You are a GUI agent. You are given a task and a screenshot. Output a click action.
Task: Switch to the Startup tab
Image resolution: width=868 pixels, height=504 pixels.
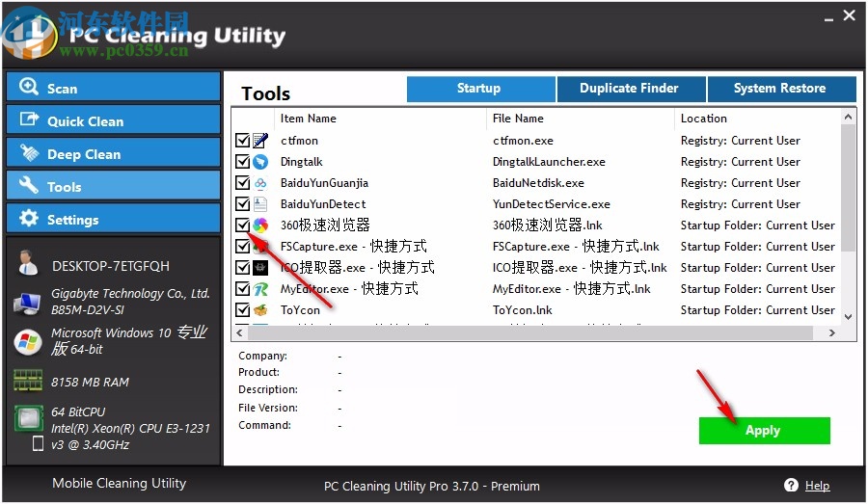(x=480, y=89)
